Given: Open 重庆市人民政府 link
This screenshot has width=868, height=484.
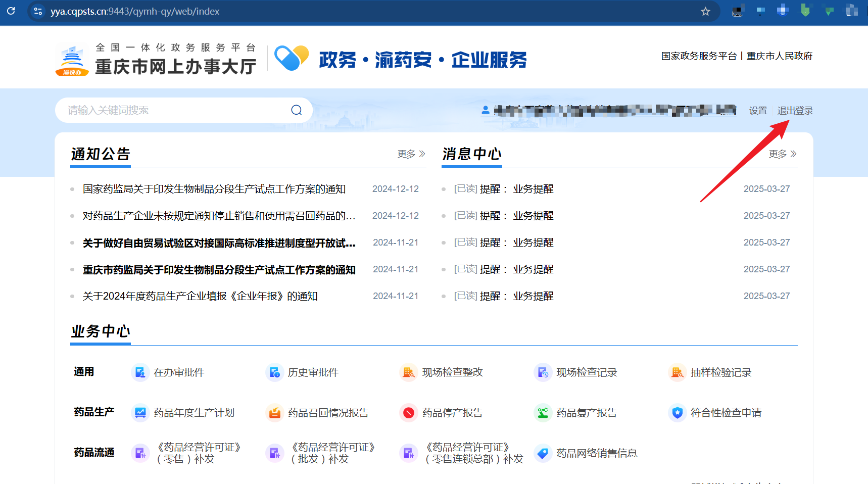Looking at the screenshot, I should [780, 56].
